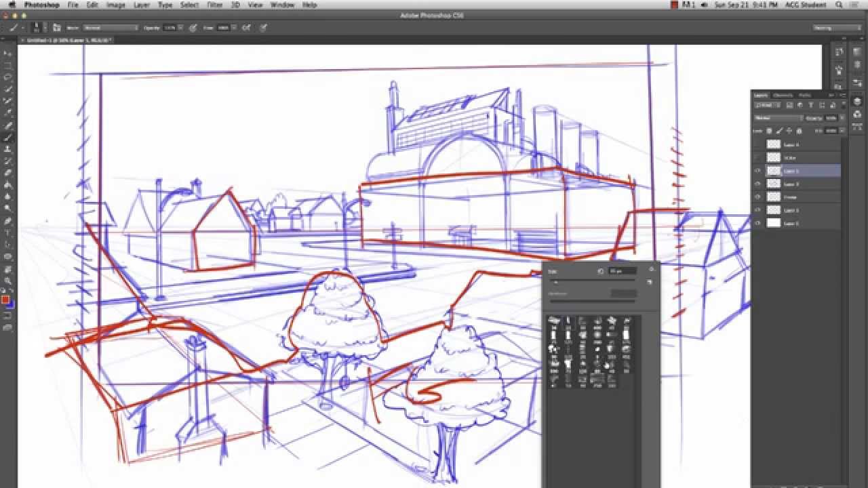This screenshot has width=868, height=488.
Task: Switch to the Paths tab
Action: pyautogui.click(x=805, y=95)
